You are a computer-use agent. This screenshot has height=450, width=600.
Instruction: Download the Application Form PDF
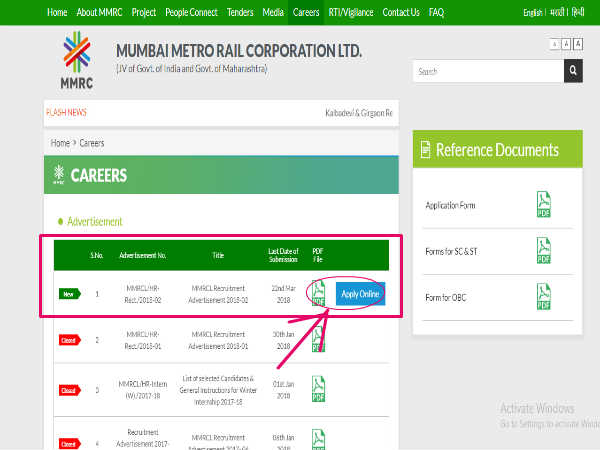(544, 204)
